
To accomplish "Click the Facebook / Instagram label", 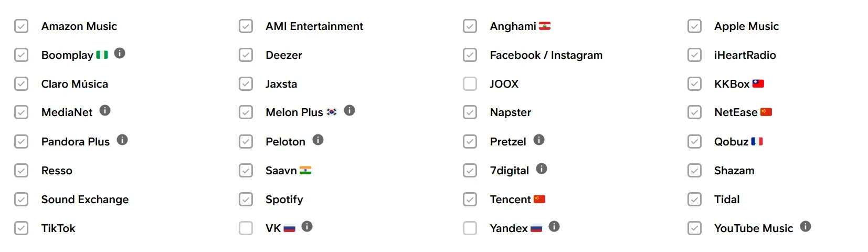I will 546,55.
